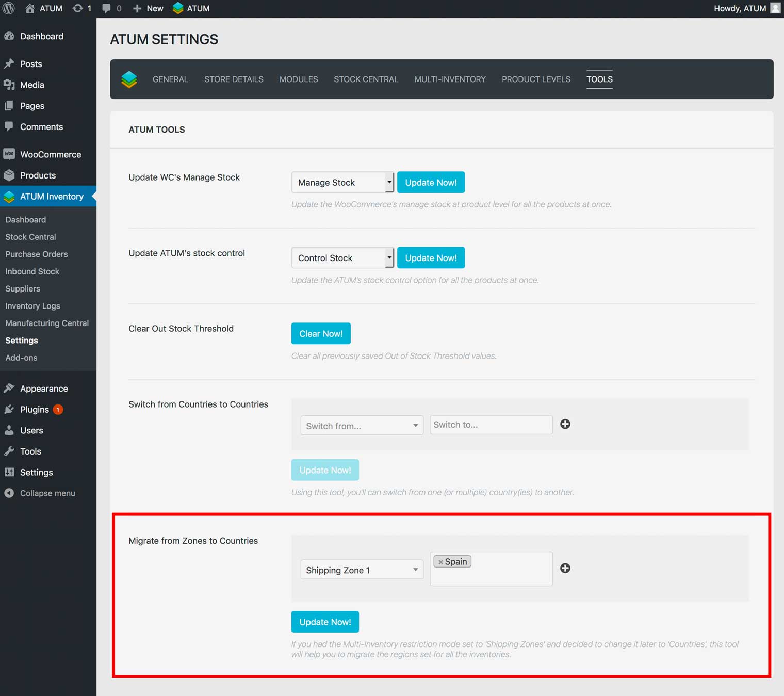
Task: Switch to the Multi-Inventory tab
Action: pyautogui.click(x=450, y=79)
